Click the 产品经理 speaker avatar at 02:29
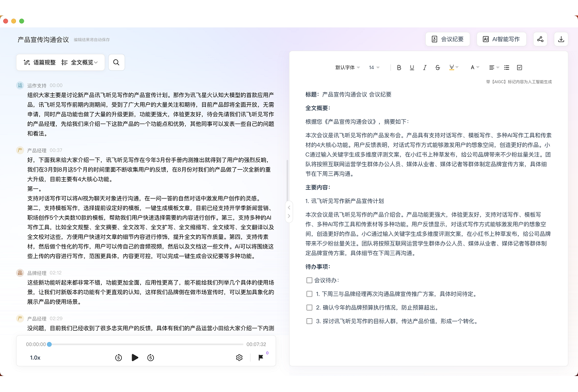 [x=20, y=318]
